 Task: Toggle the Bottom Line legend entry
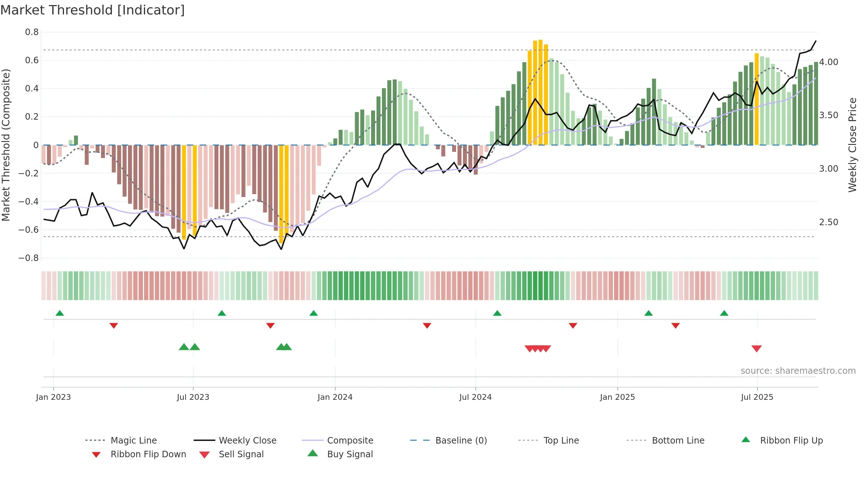pos(665,440)
